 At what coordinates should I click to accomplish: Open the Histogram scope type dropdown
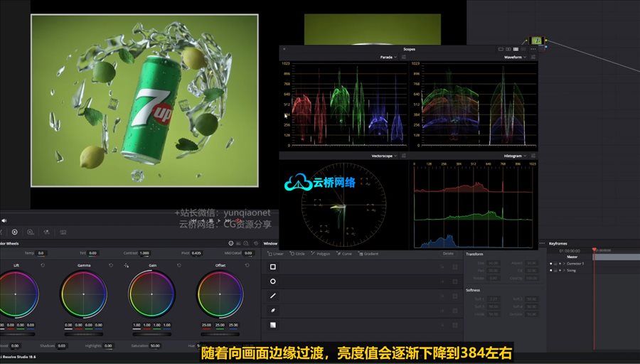point(513,156)
